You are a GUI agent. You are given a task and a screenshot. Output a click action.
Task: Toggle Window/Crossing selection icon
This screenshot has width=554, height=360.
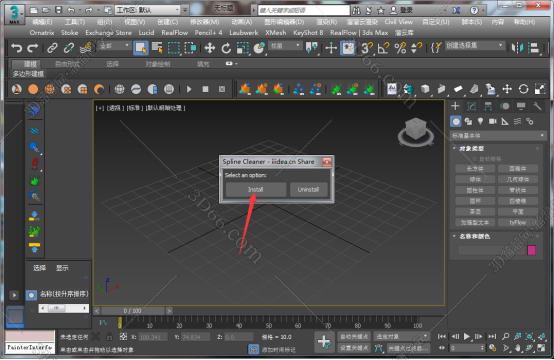(190, 48)
